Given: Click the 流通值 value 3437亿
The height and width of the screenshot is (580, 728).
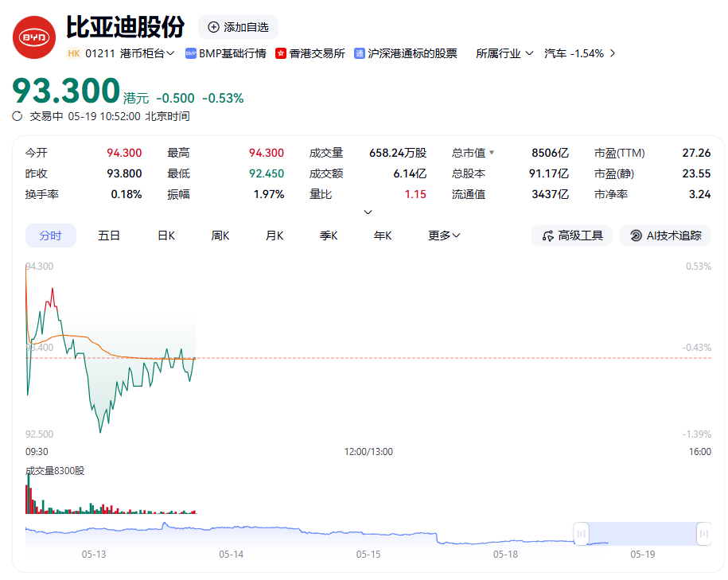Looking at the screenshot, I should pos(551,195).
